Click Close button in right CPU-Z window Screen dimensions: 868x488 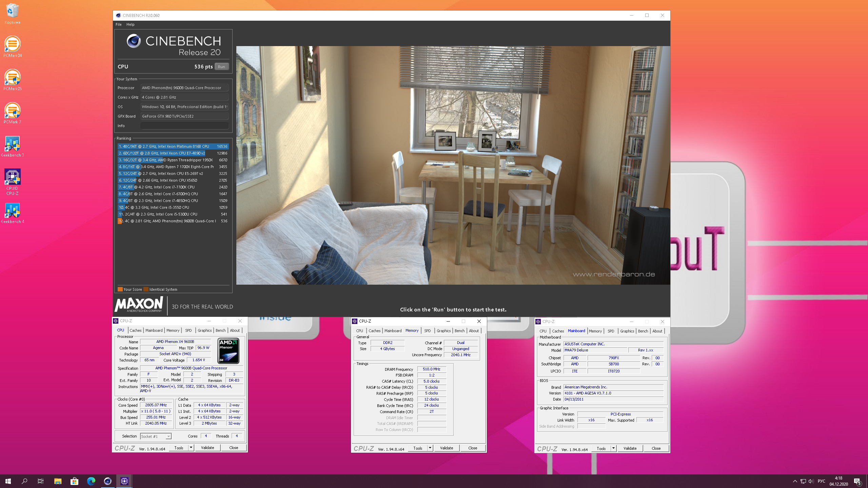pos(656,448)
